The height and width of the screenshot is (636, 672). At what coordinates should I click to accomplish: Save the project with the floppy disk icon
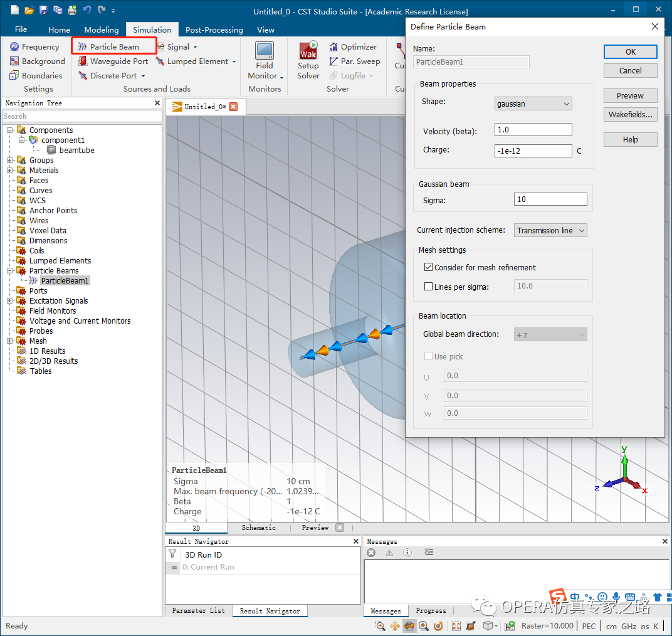(x=43, y=10)
